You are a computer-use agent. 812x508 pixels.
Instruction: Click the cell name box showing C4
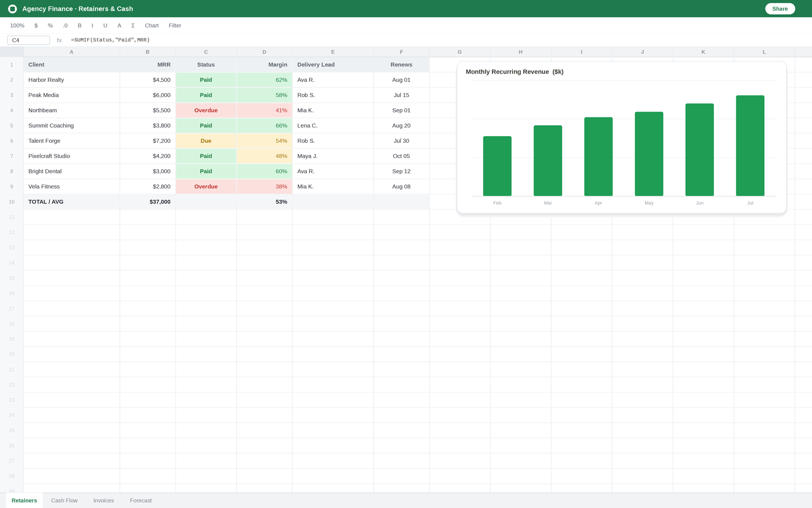tap(28, 40)
